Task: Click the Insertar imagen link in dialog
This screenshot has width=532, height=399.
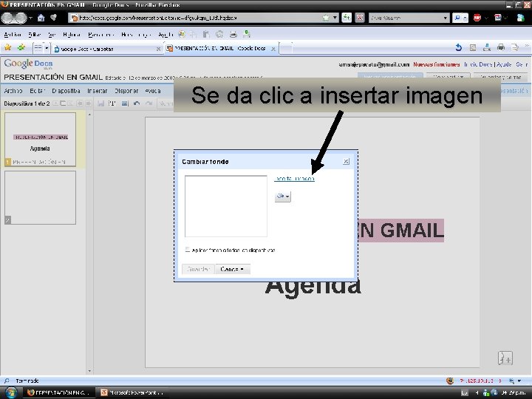Action: [295, 179]
